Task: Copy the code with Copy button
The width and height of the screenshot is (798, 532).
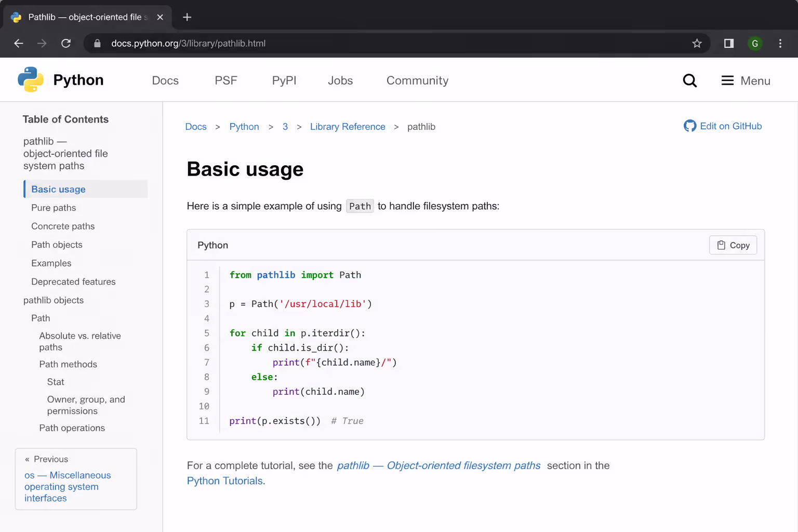Action: point(733,245)
